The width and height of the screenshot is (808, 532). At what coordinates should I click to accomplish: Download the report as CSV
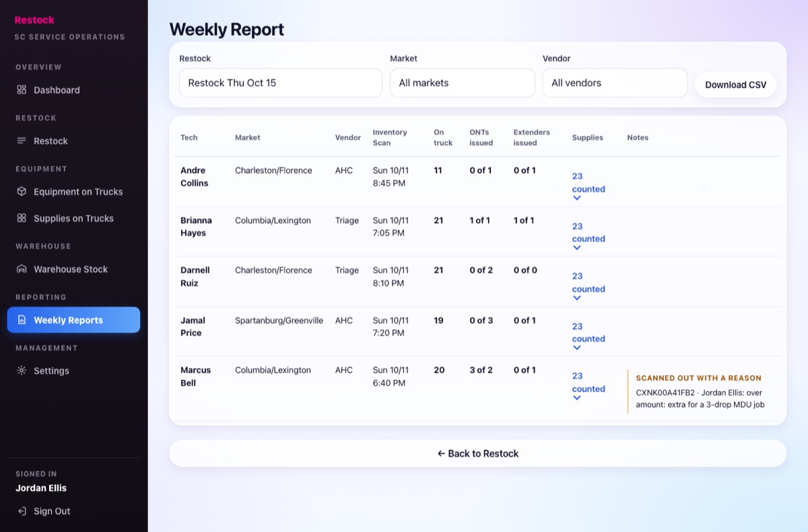click(x=735, y=85)
